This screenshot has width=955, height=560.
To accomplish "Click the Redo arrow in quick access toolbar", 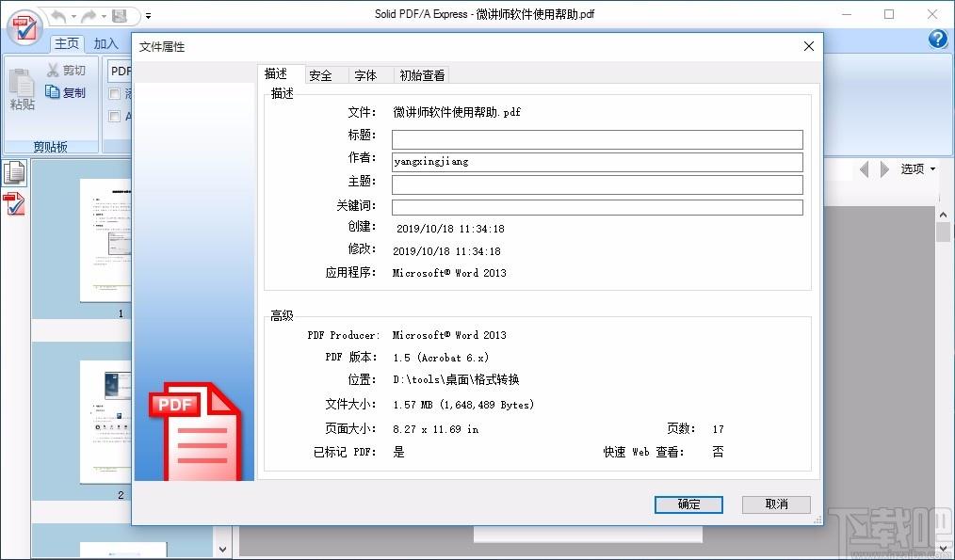I will tap(89, 16).
